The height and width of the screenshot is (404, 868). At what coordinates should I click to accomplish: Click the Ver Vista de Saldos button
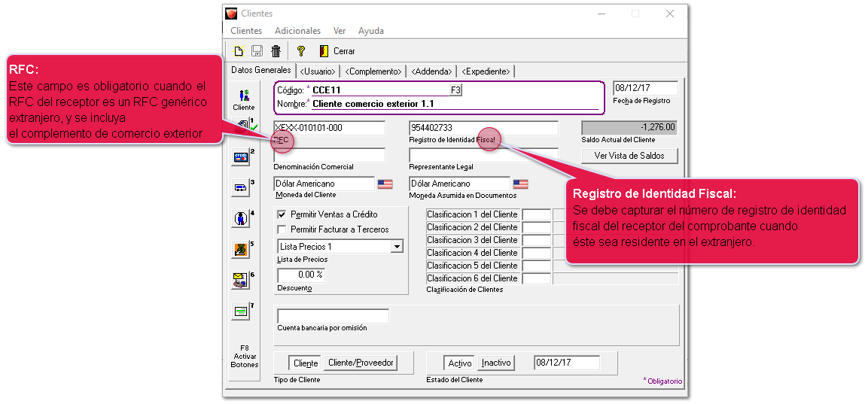[629, 156]
